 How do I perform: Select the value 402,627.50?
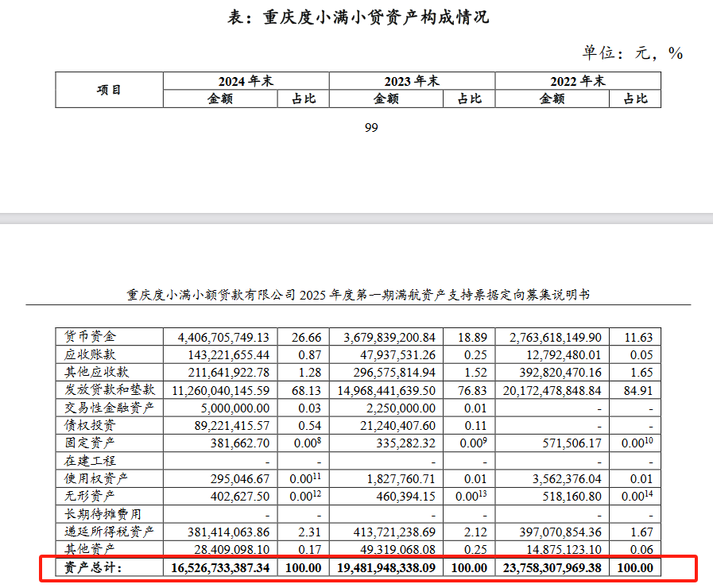(239, 497)
